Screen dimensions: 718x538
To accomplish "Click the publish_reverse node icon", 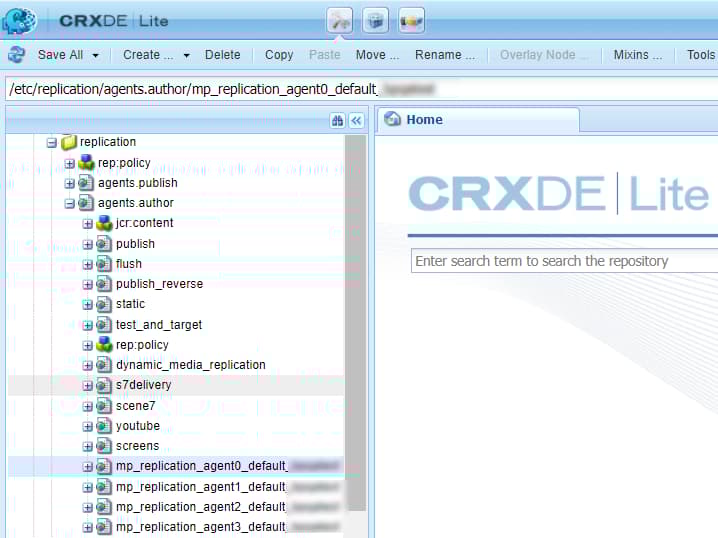I will coord(104,284).
